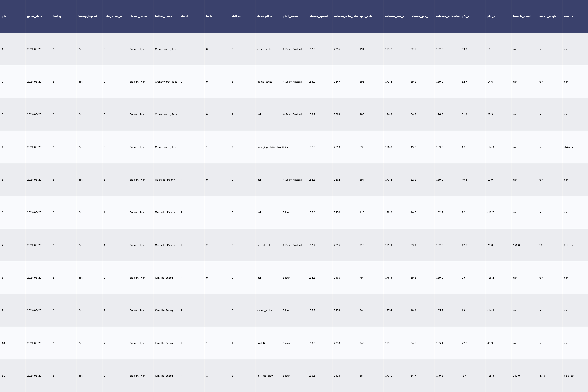Click the pfx_x value 43.9
This screenshot has height=392, width=588.
(490, 343)
